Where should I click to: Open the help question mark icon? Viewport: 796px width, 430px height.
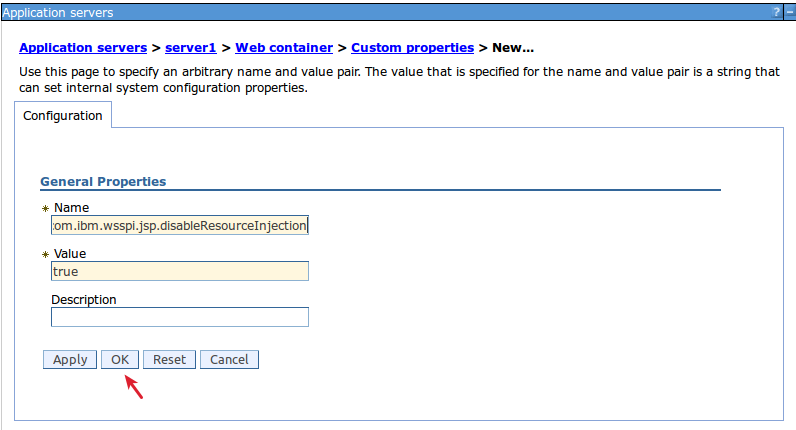[x=776, y=13]
